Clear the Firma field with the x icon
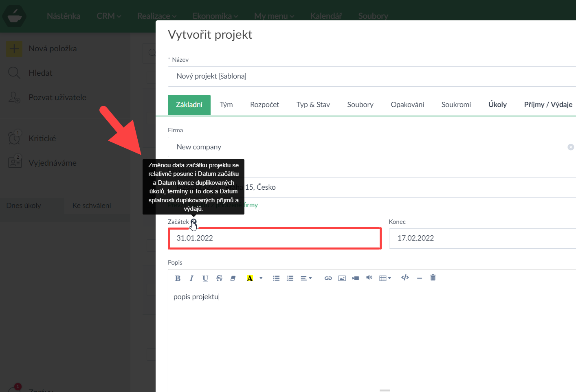The image size is (576, 392). coord(570,147)
